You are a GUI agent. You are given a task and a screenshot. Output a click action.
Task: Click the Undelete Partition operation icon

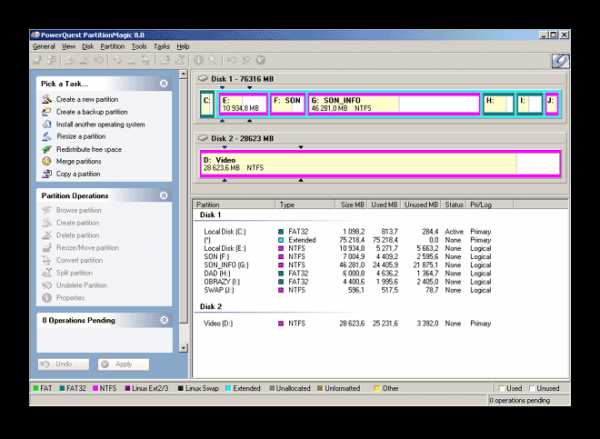point(47,285)
